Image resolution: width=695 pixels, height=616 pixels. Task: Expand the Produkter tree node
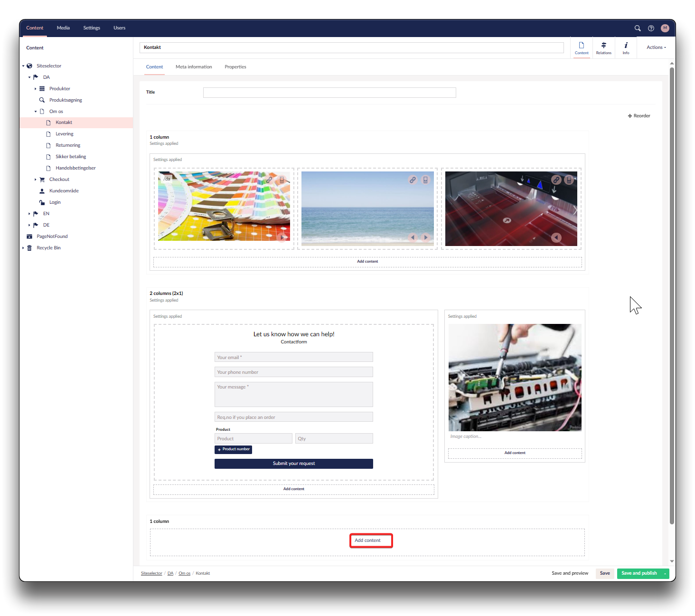pyautogui.click(x=36, y=89)
